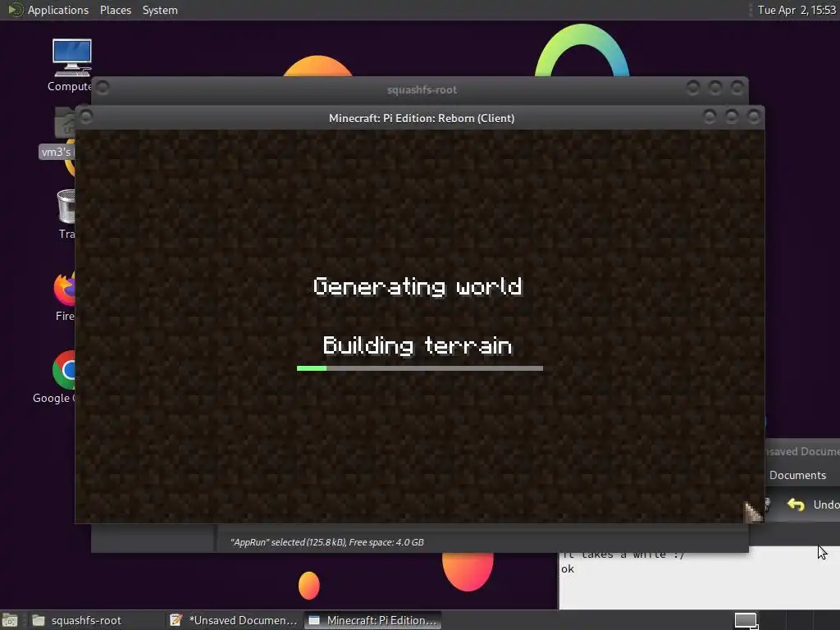Open Documents menu in text editor
Screen dimensions: 840x630
[x=797, y=475]
